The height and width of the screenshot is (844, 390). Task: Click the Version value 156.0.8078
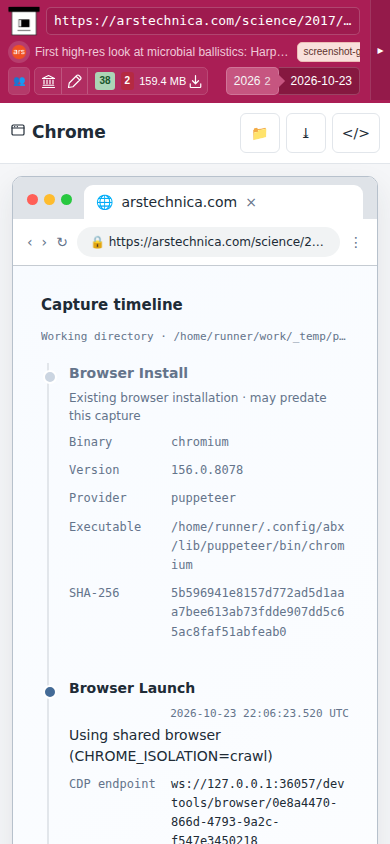(207, 470)
